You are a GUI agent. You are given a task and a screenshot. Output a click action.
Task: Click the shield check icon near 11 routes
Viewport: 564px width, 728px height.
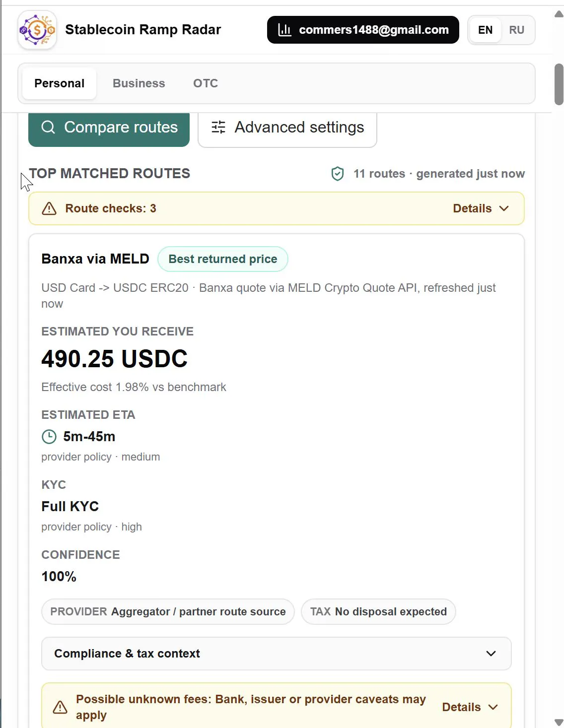tap(338, 174)
